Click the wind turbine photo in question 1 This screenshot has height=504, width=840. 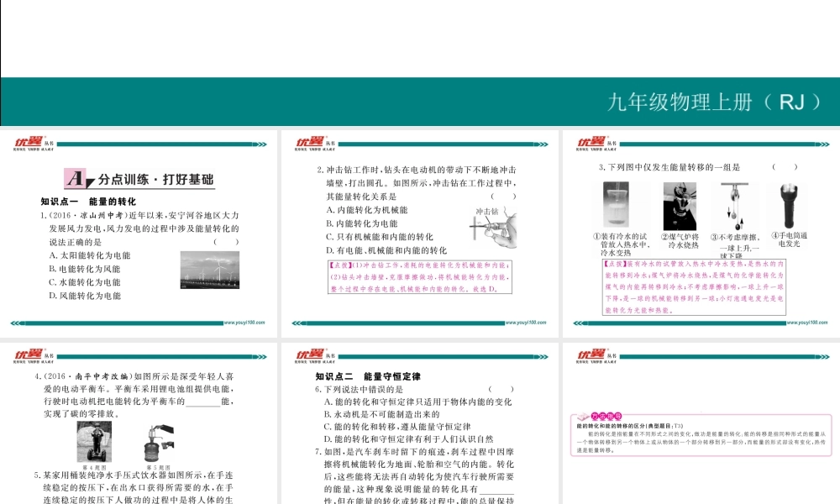pyautogui.click(x=210, y=269)
